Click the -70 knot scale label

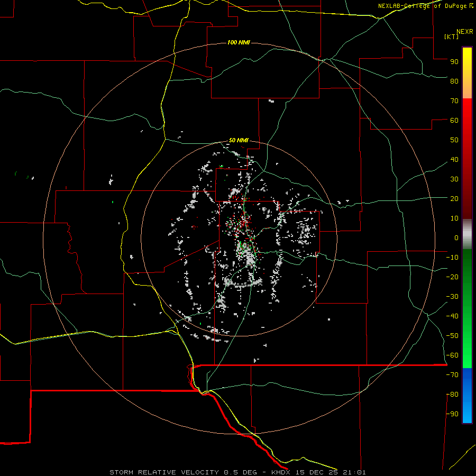(x=452, y=375)
